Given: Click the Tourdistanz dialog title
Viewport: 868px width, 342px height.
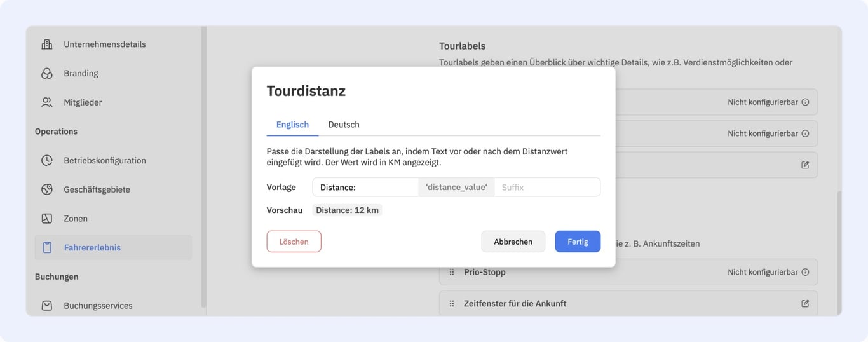Looking at the screenshot, I should (306, 91).
